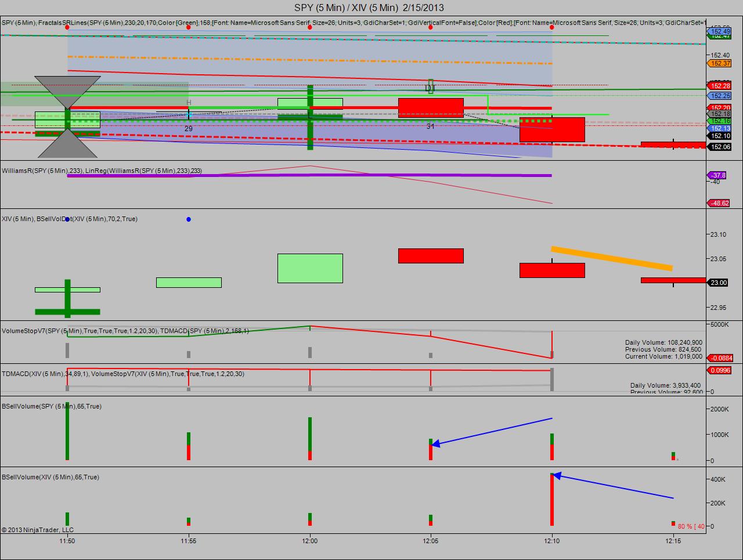Click the VolumeStopV7(SPY) indicator label
This screenshot has width=743, height=560.
[x=79, y=331]
